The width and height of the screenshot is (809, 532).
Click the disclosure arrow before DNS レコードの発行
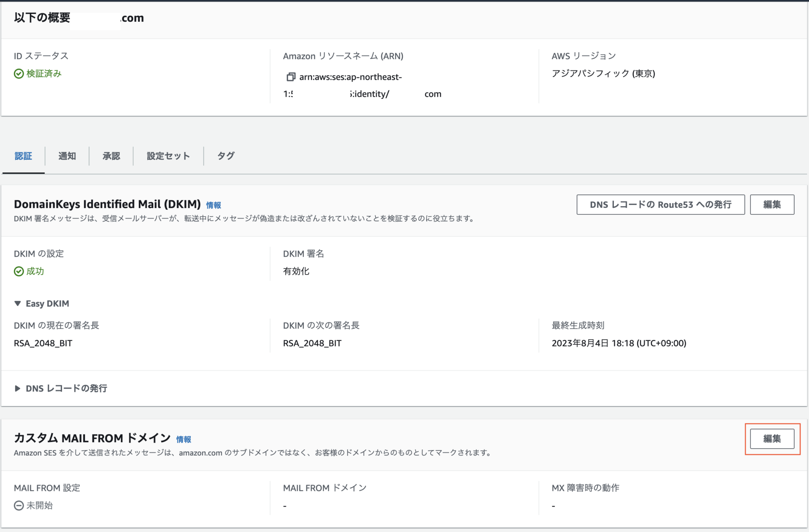coord(17,389)
